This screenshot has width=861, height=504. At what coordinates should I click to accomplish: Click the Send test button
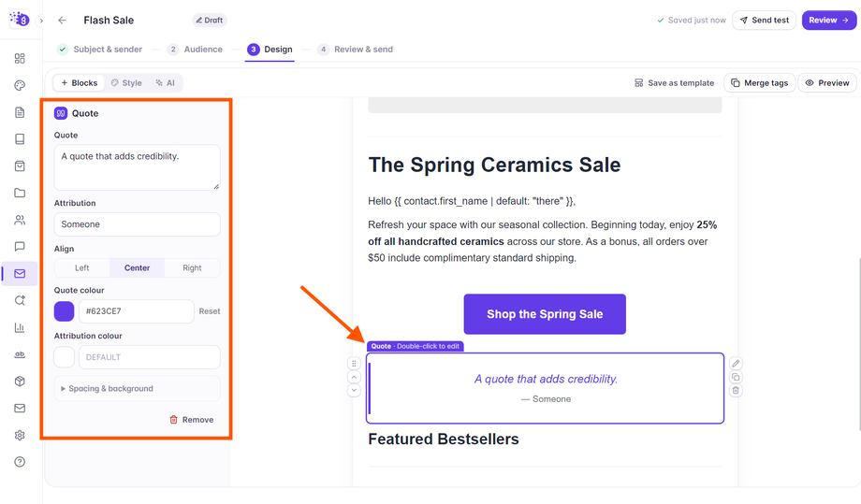764,21
